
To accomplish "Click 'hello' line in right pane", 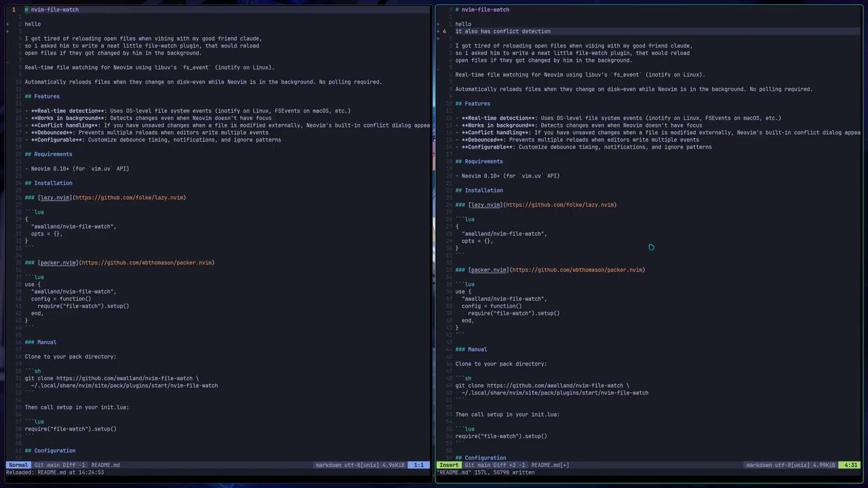I will 463,24.
